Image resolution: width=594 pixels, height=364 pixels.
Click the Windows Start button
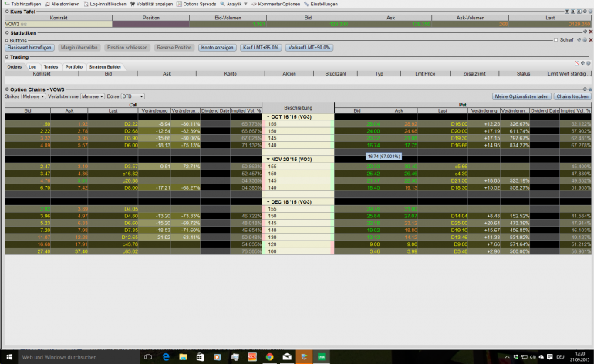(x=9, y=357)
